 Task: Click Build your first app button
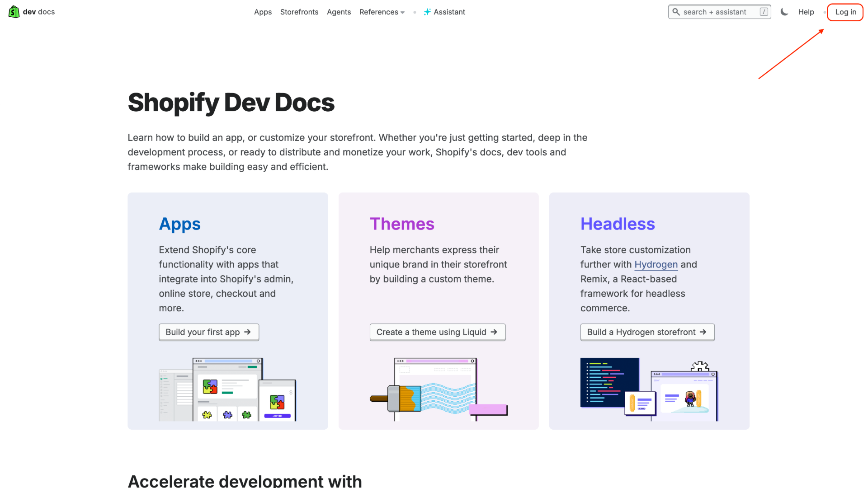209,332
